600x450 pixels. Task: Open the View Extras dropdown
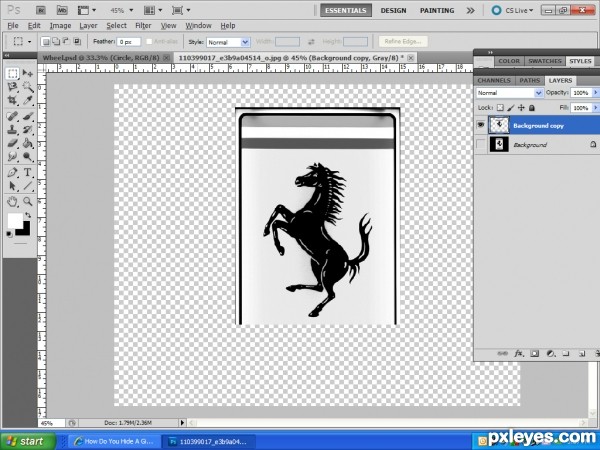(x=87, y=10)
